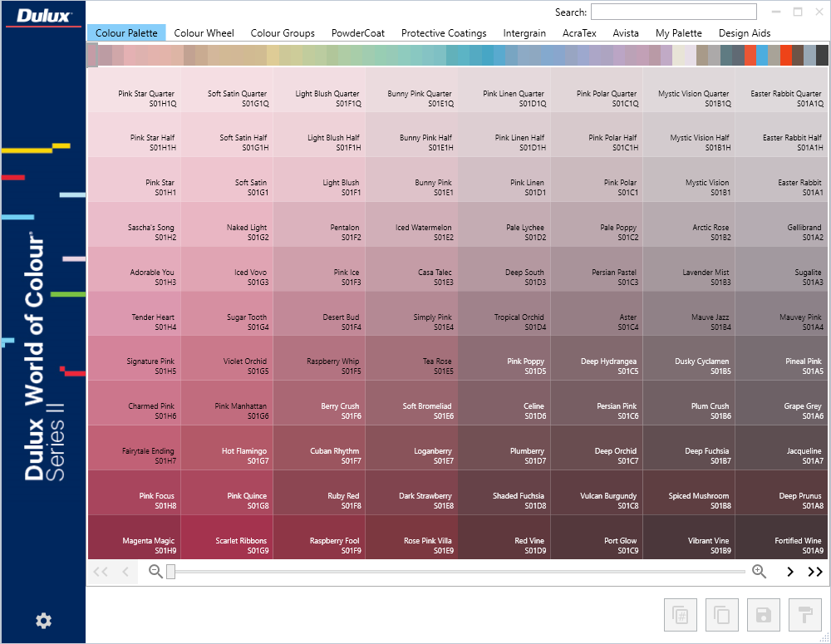Viewport: 831px width, 644px height.
Task: Open the PowderCoat section
Action: [357, 33]
